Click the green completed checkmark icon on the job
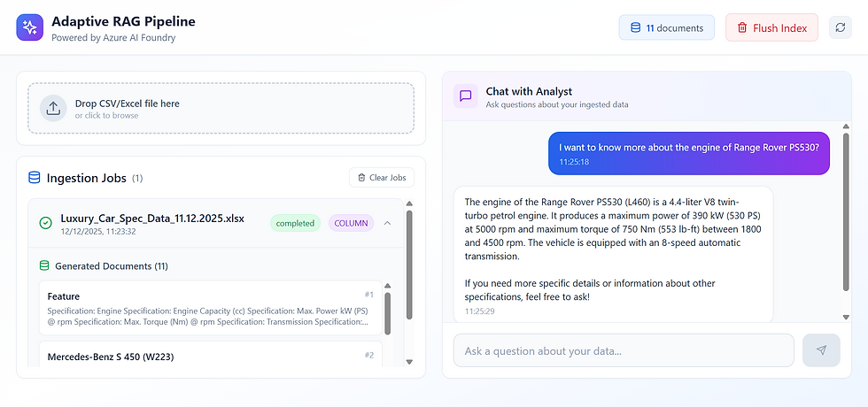This screenshot has width=868, height=407. (x=46, y=223)
